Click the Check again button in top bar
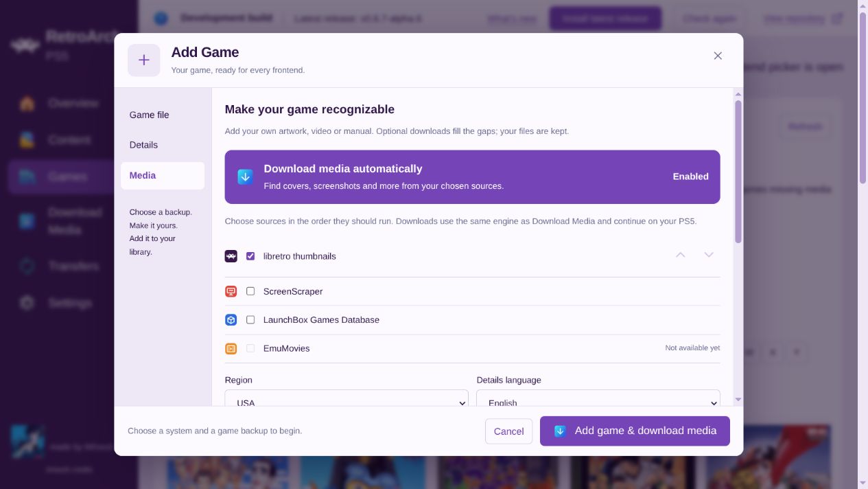868x489 pixels. 709,19
